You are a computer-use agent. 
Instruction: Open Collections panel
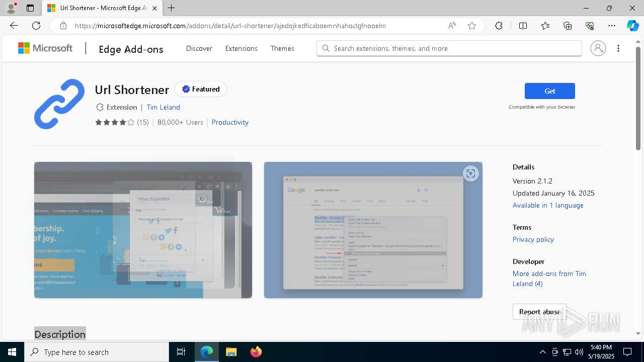pos(568,26)
